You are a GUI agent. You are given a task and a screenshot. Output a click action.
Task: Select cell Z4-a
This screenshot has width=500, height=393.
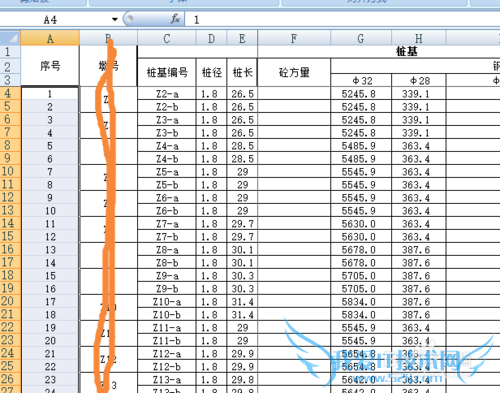click(x=167, y=146)
